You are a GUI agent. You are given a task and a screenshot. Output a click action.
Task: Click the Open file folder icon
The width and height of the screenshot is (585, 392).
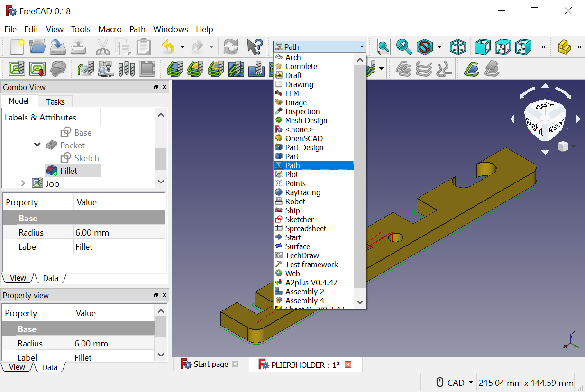[37, 46]
